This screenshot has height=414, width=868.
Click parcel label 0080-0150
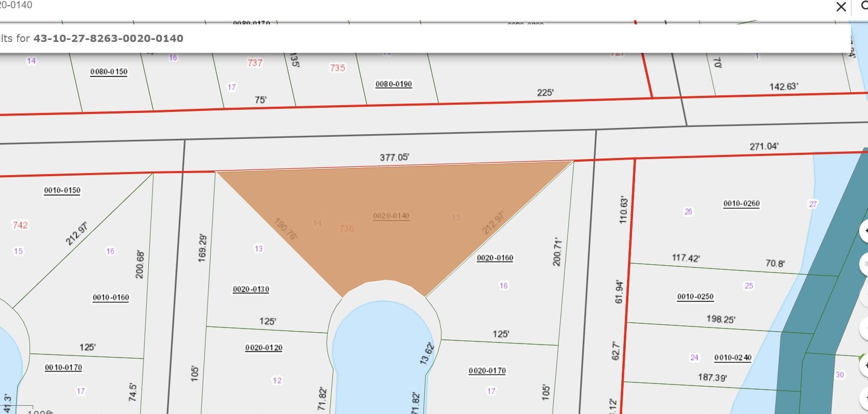click(109, 72)
